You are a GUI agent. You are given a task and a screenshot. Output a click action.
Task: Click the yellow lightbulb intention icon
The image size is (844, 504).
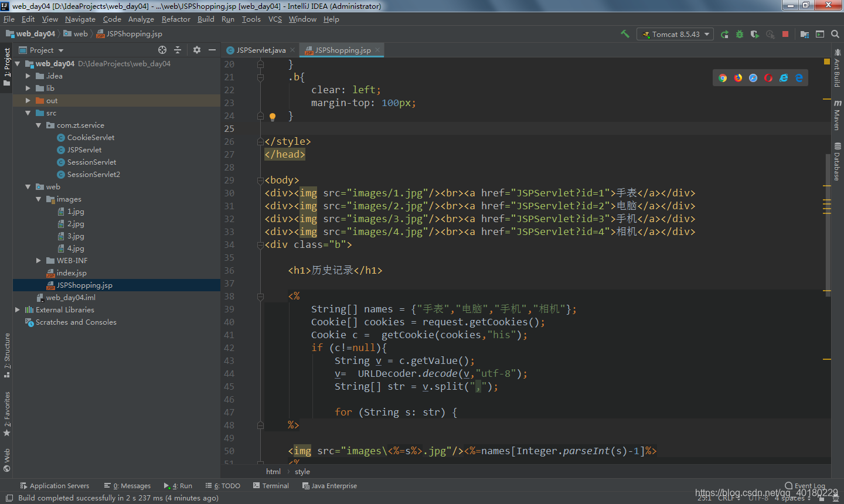coord(273,117)
